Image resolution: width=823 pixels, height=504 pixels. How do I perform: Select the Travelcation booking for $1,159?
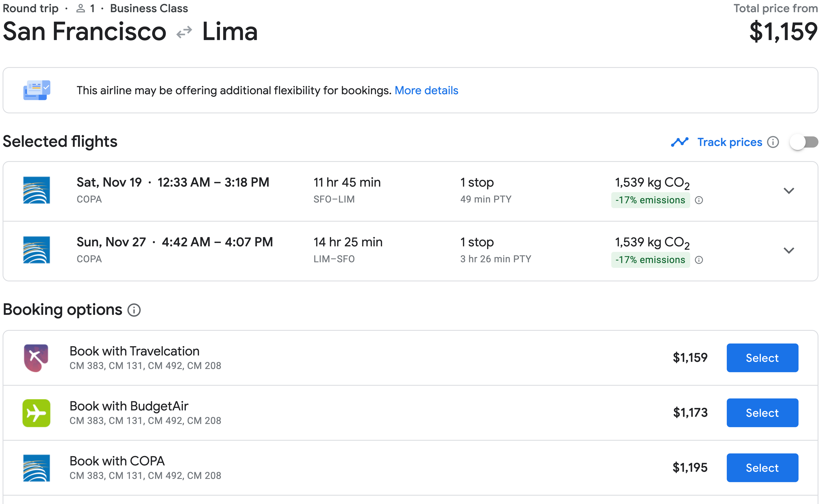762,358
